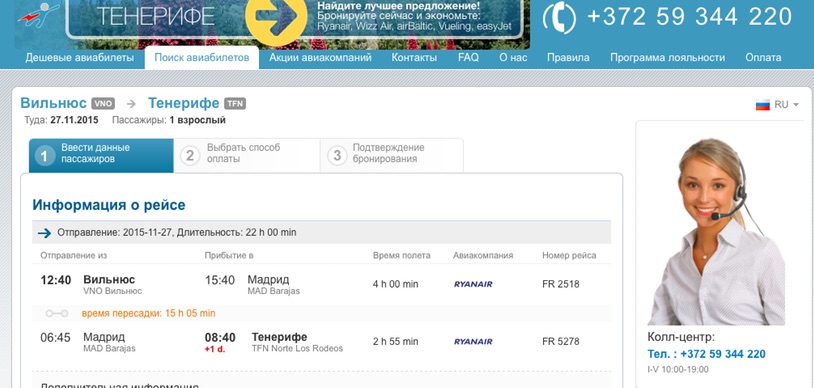The height and width of the screenshot is (388, 814).
Task: Open Акции авиакомпаний menu item
Action: [x=320, y=58]
